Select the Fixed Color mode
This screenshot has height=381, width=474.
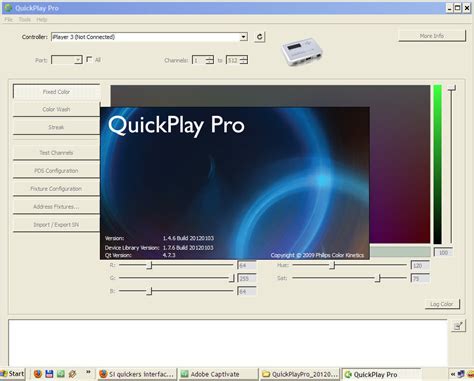[56, 92]
